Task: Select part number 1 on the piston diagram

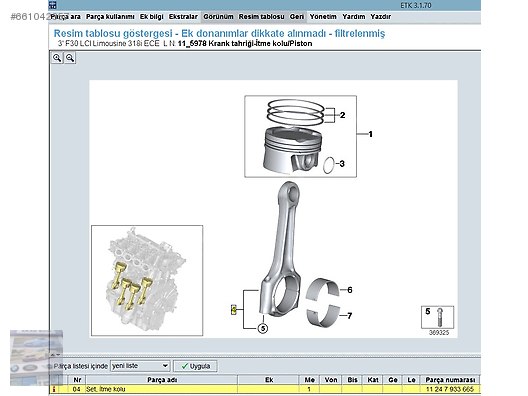Action: [x=370, y=134]
